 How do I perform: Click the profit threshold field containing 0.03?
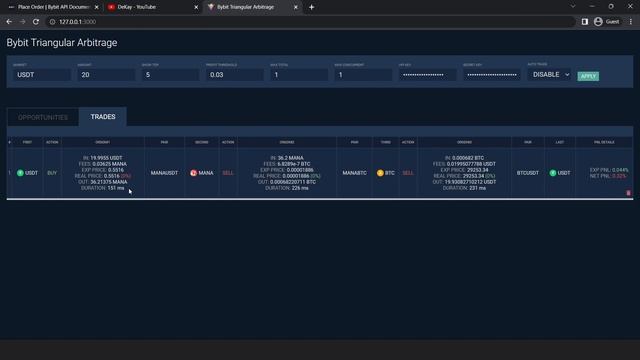(x=235, y=75)
